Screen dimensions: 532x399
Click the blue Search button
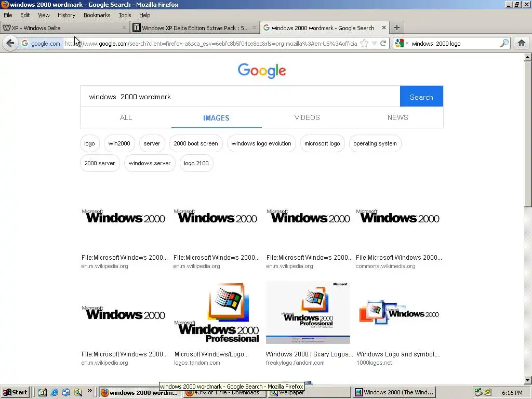pos(421,96)
